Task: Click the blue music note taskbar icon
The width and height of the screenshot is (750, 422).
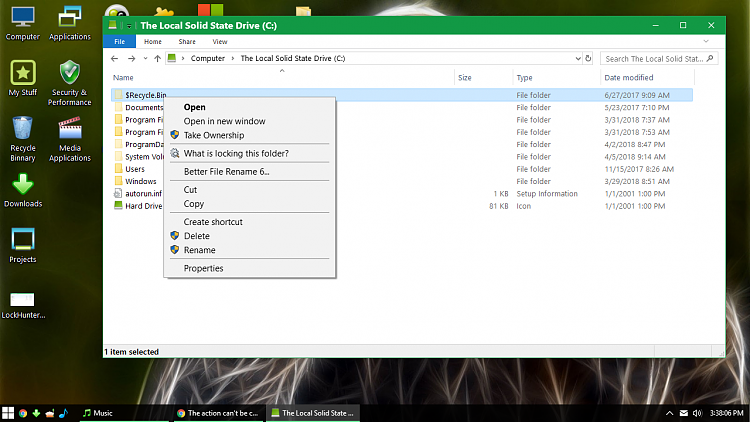Action: (x=64, y=413)
